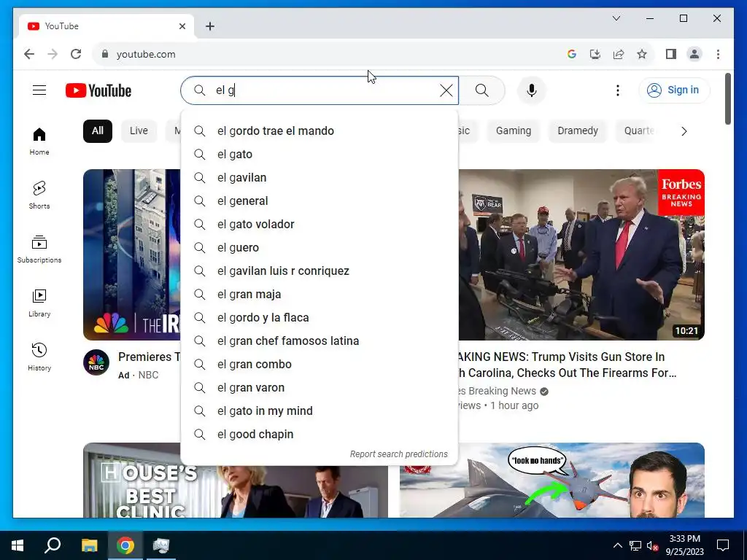Click the taskbar clock showing 3:33 PM

click(x=684, y=545)
